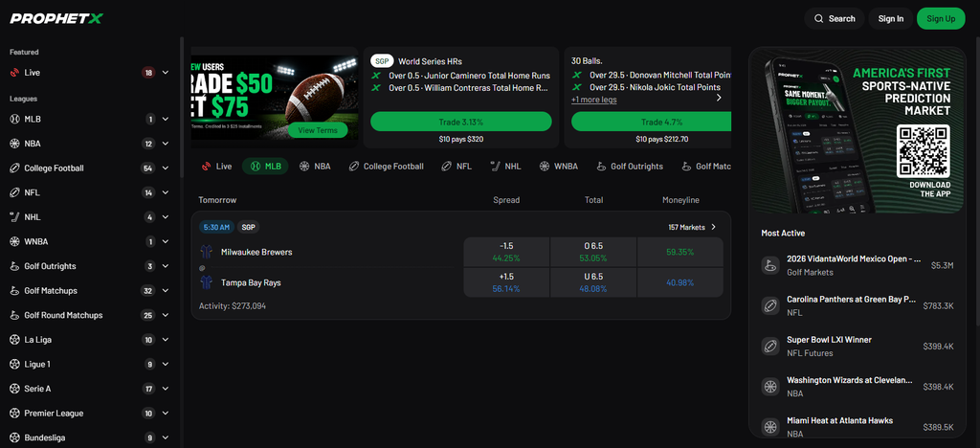980x448 pixels.
Task: Click the golf icon beside VidantaWorld Mexico Open
Action: [770, 265]
